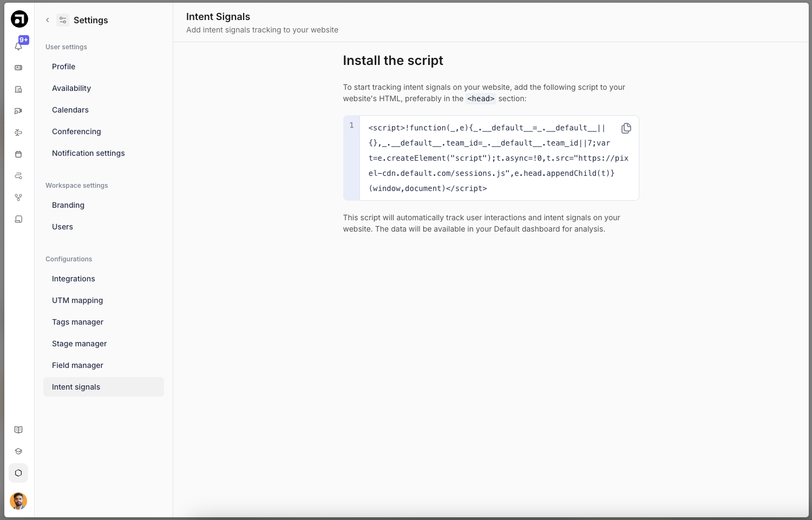Click the script code block text

(x=498, y=158)
